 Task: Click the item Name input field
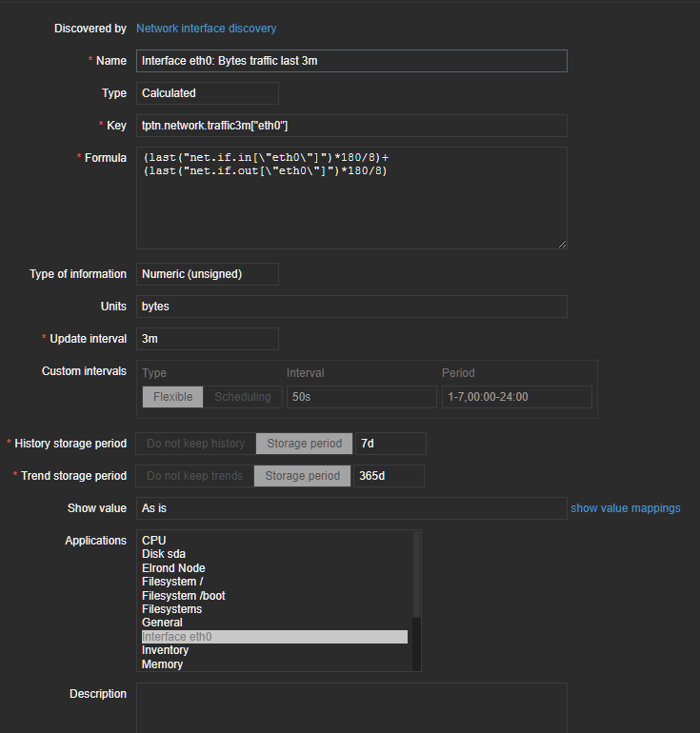click(351, 61)
